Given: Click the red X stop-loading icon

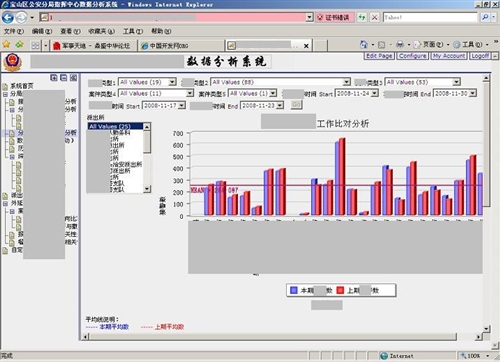Looking at the screenshot, I should [374, 17].
